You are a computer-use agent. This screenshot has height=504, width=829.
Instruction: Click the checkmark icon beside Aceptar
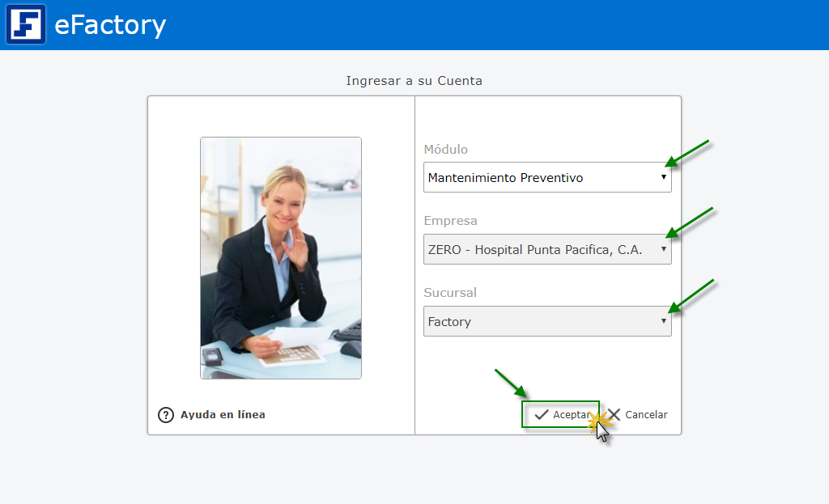[542, 415]
